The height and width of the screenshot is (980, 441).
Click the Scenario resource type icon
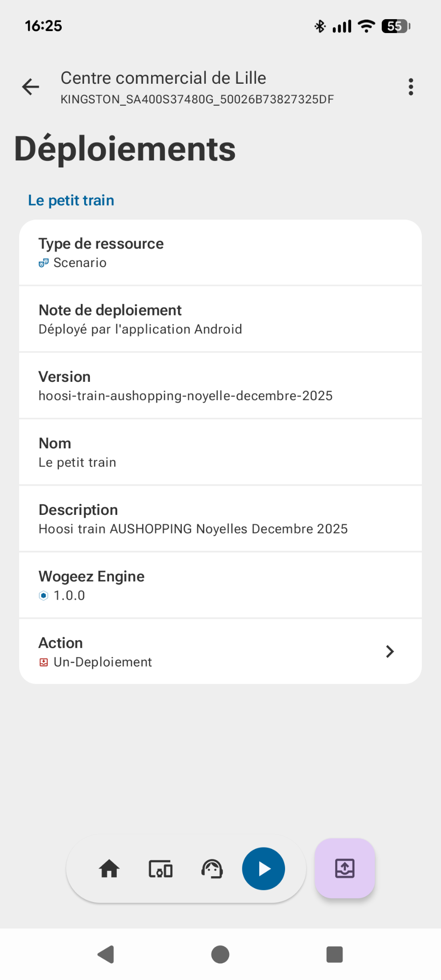tap(44, 263)
